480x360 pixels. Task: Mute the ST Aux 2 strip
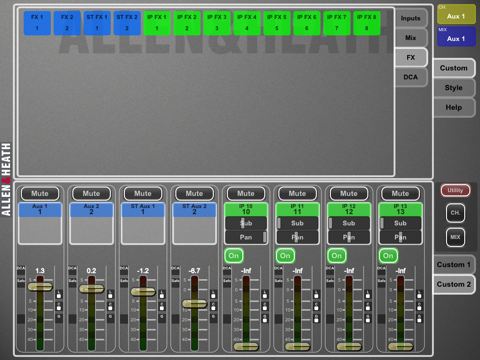[194, 194]
